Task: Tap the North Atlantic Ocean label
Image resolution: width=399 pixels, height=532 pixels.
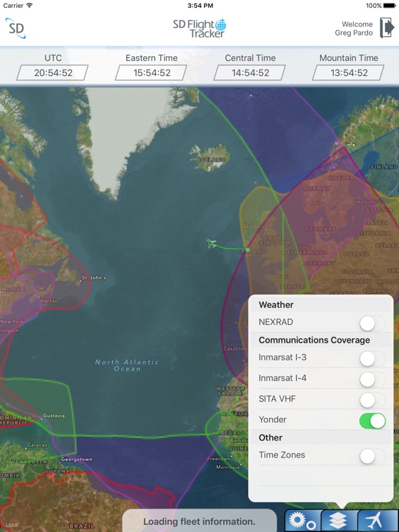Action: point(127,365)
